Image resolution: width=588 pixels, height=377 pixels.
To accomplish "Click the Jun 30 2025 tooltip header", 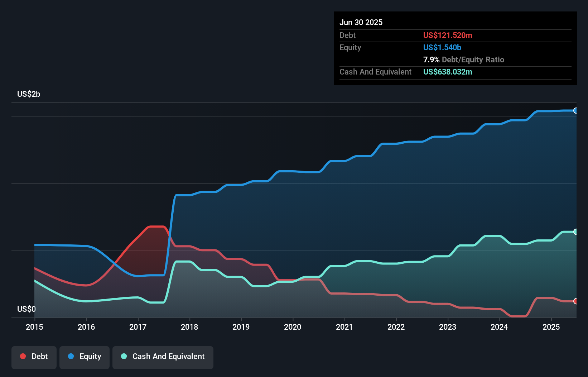I will tap(361, 22).
